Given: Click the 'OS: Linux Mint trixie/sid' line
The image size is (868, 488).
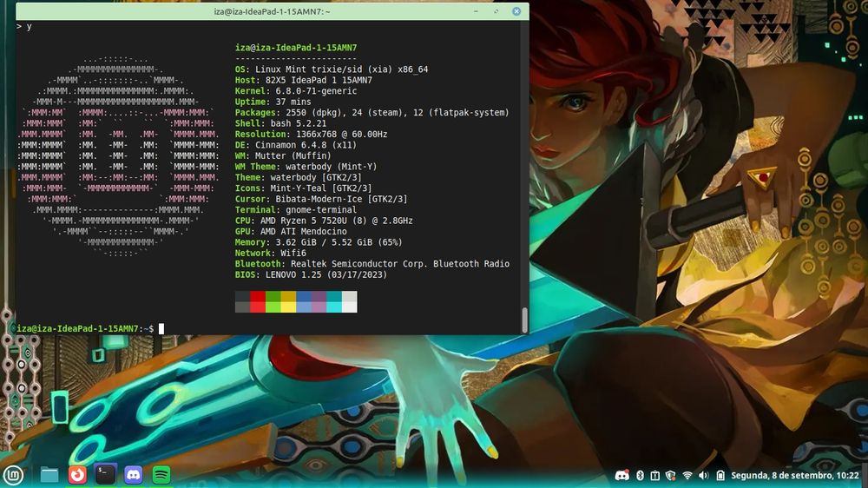Looking at the screenshot, I should [x=331, y=69].
